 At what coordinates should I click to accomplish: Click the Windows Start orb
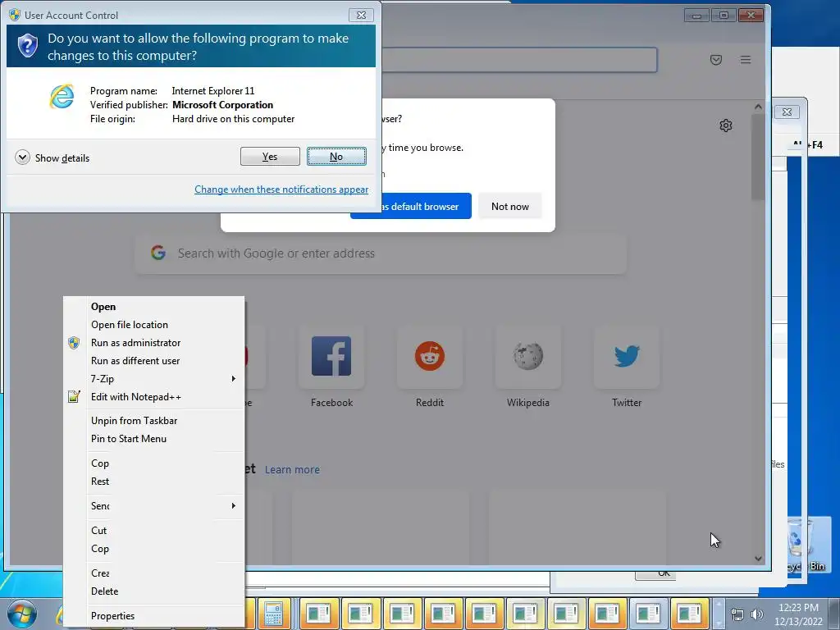point(22,614)
